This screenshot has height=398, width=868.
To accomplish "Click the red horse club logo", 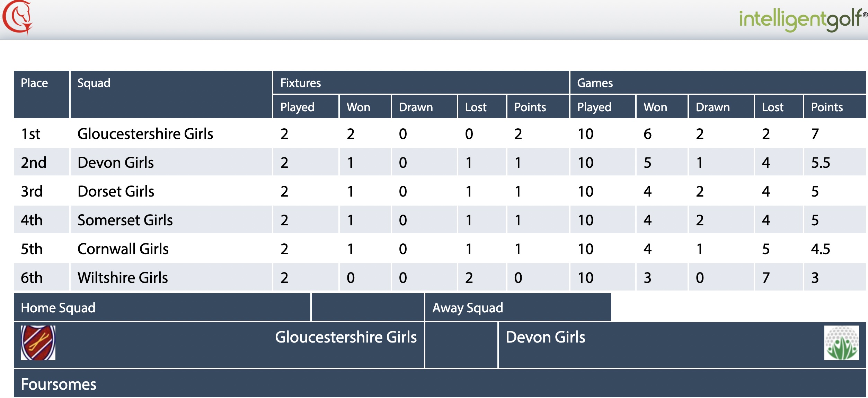I will coord(17,17).
